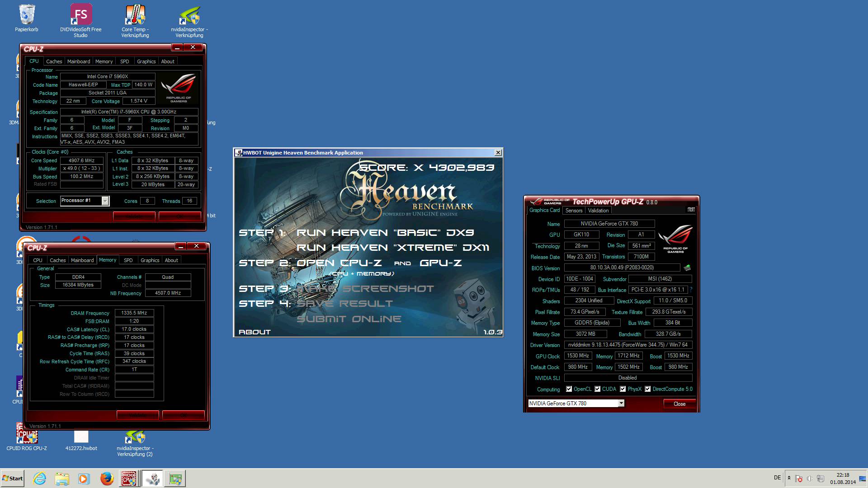Toggle the OpenCL checkbox in GPU-Z
This screenshot has width=868, height=488.
pyautogui.click(x=569, y=389)
